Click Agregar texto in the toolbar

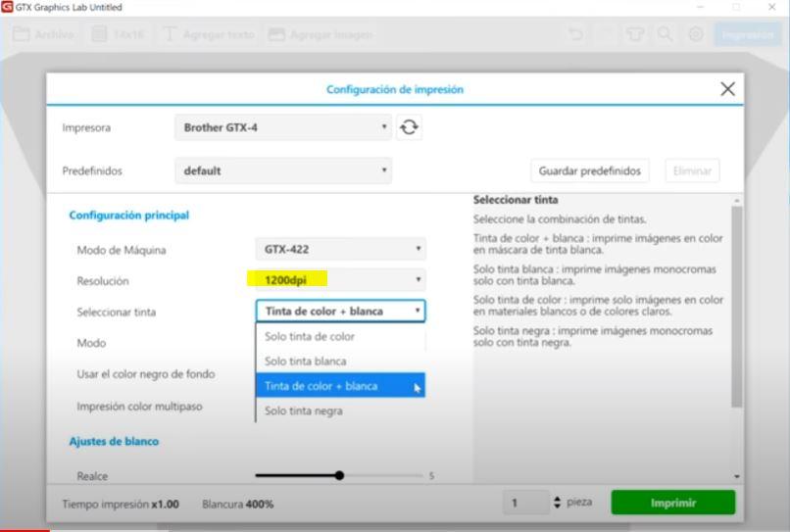tap(208, 34)
